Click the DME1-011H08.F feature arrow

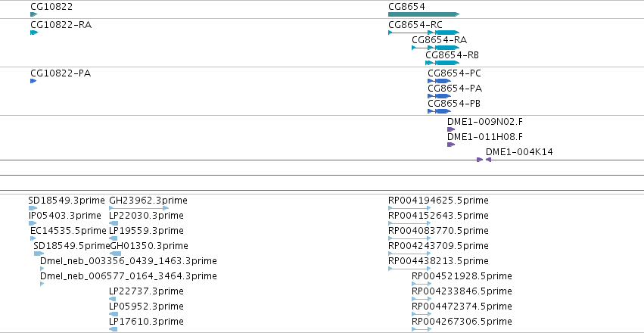(x=451, y=145)
